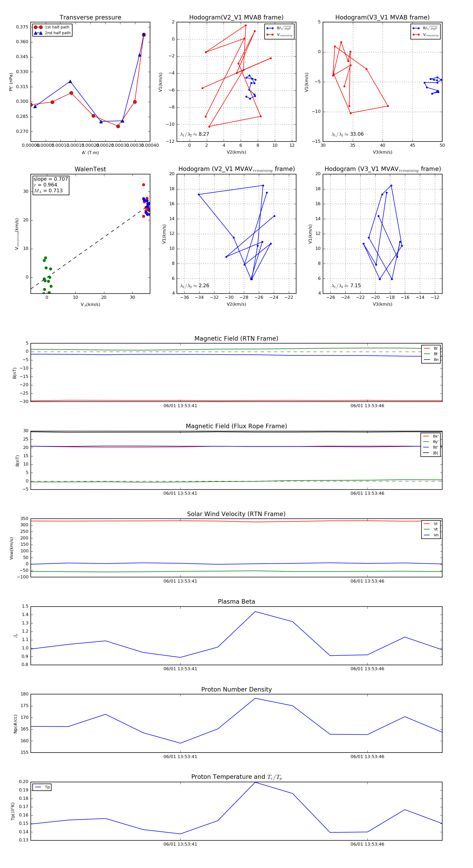473x868 pixels.
Task: Click the 'Magnetic Field (Flux Rope Frame)' title
Action: coord(236,426)
